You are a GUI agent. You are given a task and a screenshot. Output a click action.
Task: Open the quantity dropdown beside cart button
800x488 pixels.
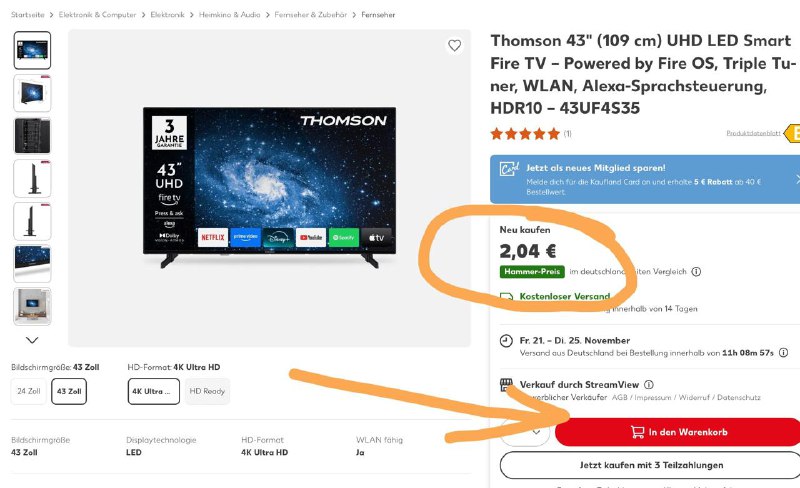tap(526, 432)
